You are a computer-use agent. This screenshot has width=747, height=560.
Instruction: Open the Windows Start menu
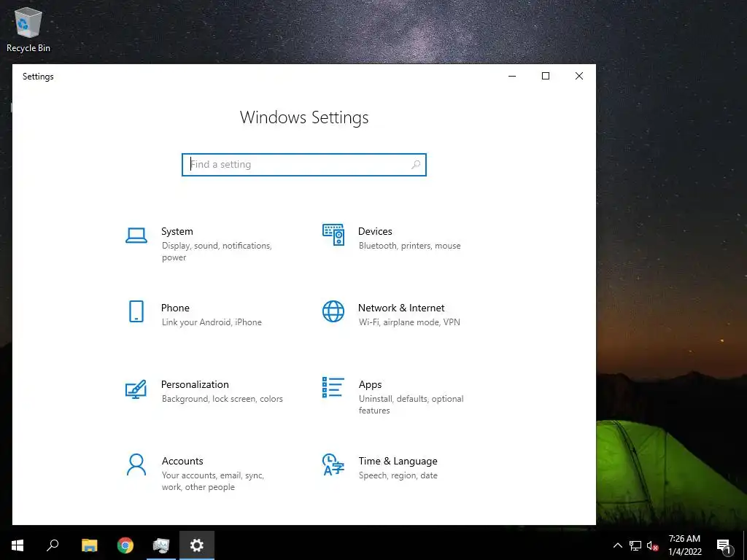click(x=18, y=545)
